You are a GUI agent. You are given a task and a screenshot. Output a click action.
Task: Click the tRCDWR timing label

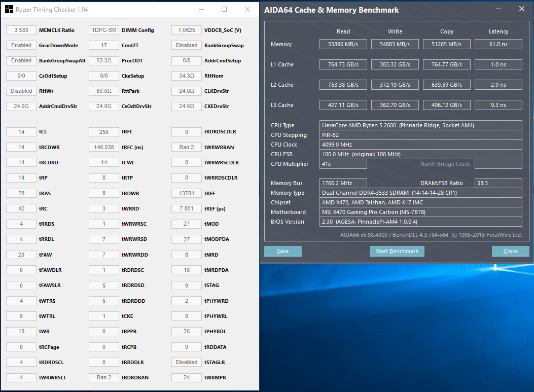49,147
